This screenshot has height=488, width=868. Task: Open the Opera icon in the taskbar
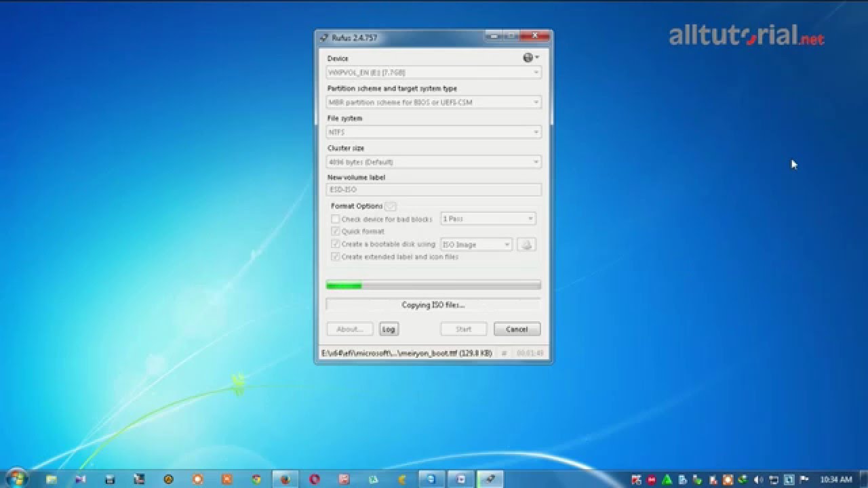coord(315,479)
